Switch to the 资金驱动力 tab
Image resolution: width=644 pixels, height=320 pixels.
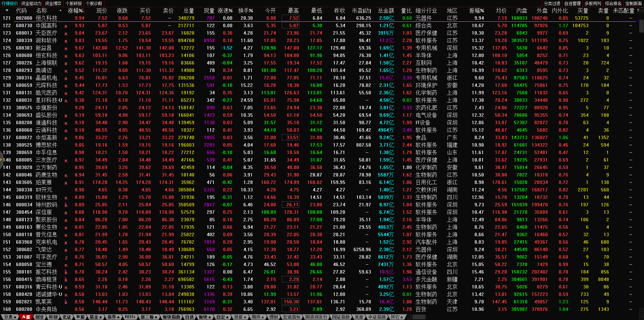pyautogui.click(x=31, y=3)
